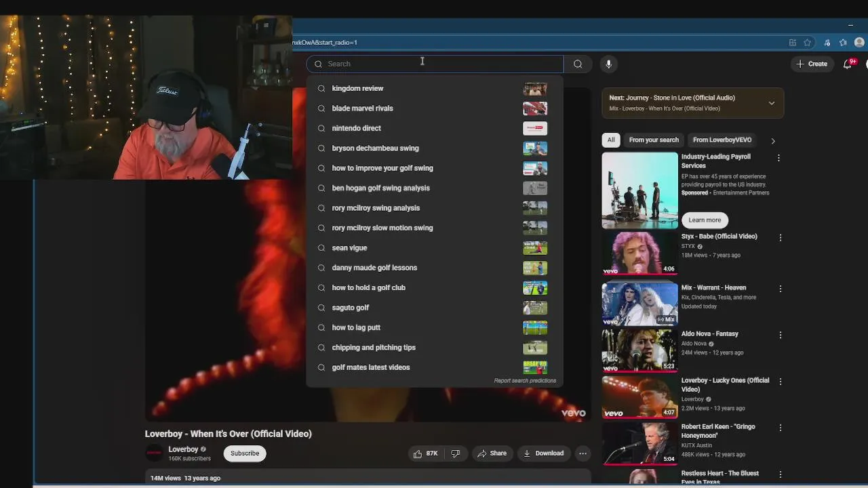Open the Industry-Leading Payroll ad thumbnail

639,190
